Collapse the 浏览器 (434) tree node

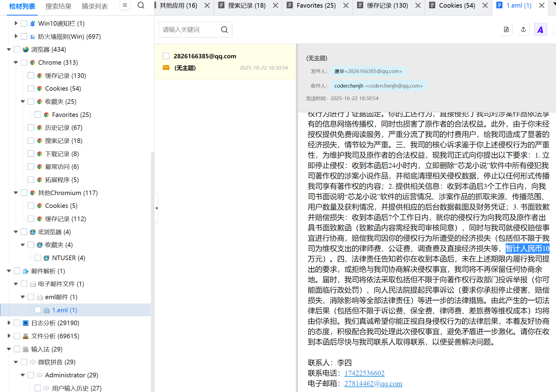[9, 49]
